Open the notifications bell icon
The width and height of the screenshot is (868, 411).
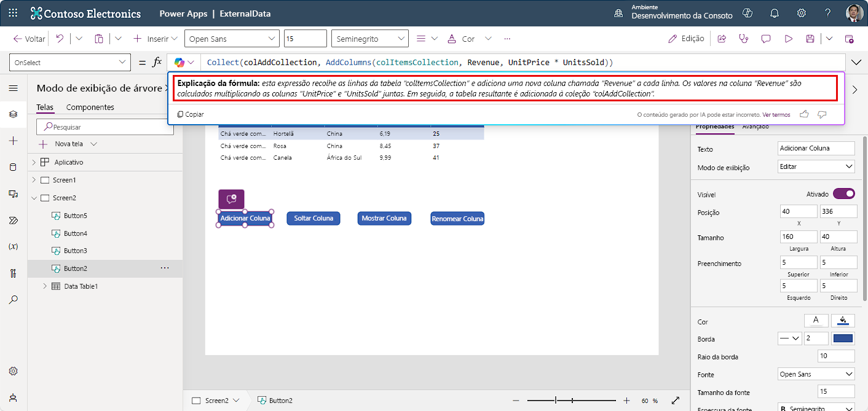[x=775, y=13]
